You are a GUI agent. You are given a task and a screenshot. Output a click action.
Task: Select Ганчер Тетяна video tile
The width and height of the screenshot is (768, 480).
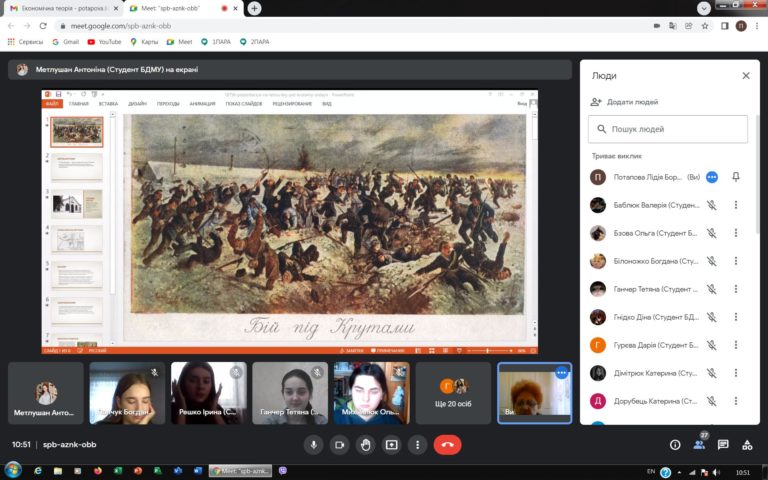point(290,393)
